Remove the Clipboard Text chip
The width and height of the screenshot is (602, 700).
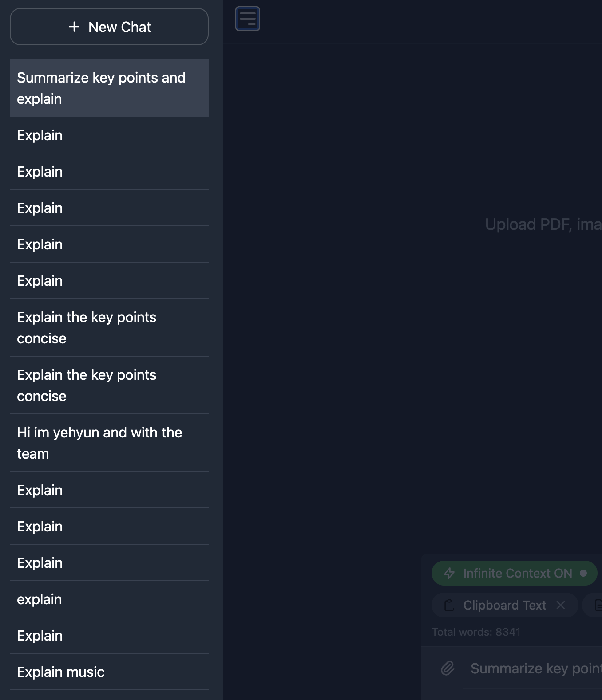[561, 605]
